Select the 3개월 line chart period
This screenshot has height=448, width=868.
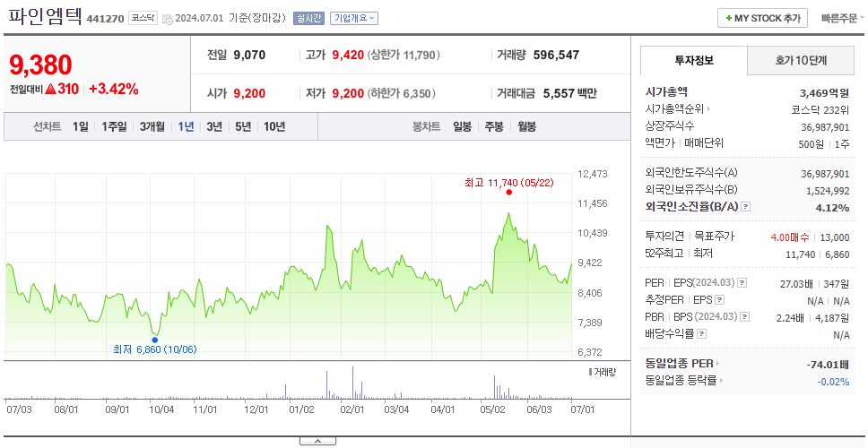[x=152, y=126]
